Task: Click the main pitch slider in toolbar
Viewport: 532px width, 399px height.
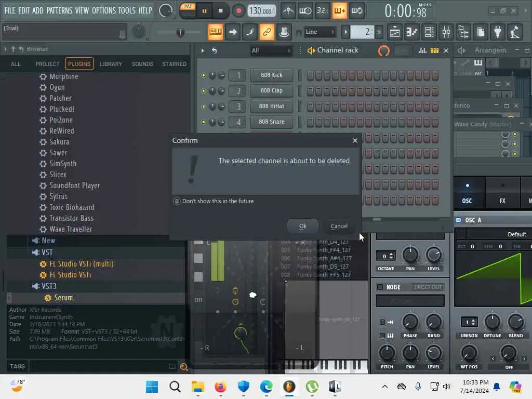Action: (x=179, y=32)
